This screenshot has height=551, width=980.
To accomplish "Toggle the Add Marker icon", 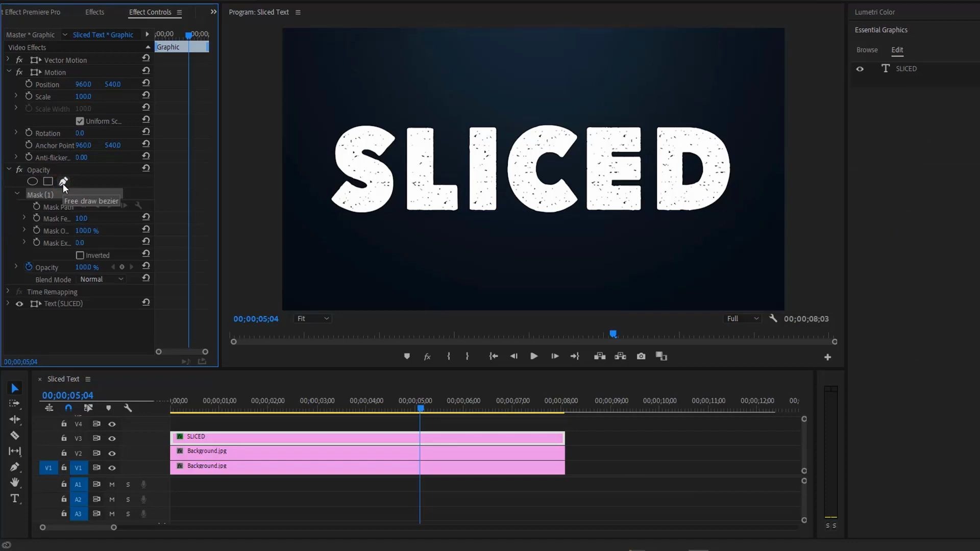I will pos(407,357).
